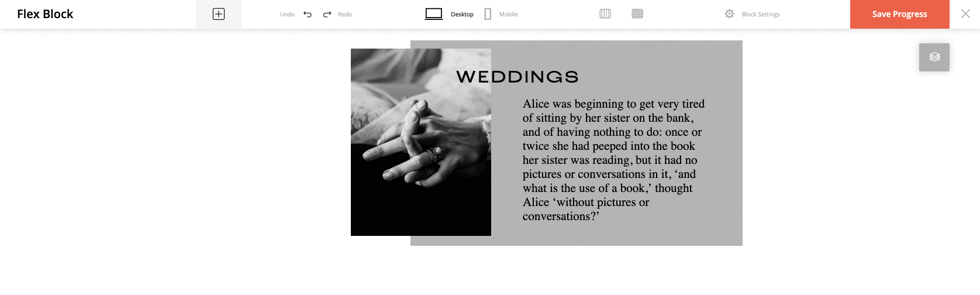
Task: Click the Undo text label
Action: [x=287, y=14]
